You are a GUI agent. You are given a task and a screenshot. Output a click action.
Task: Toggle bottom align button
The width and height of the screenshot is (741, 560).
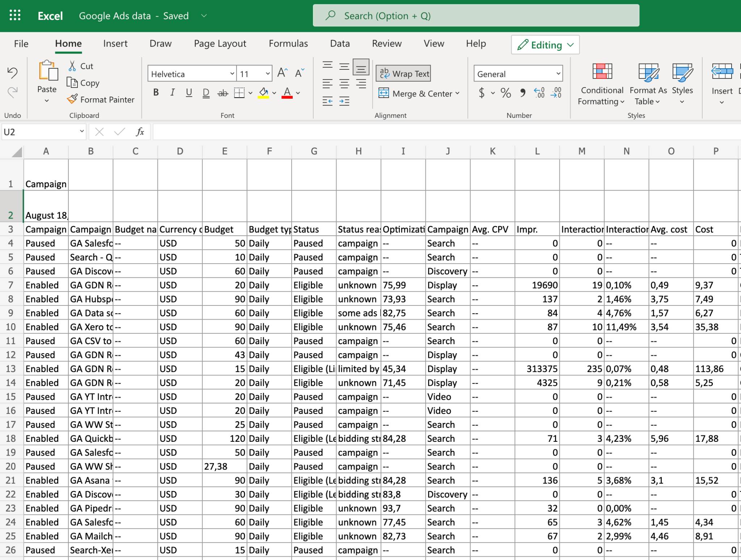361,67
